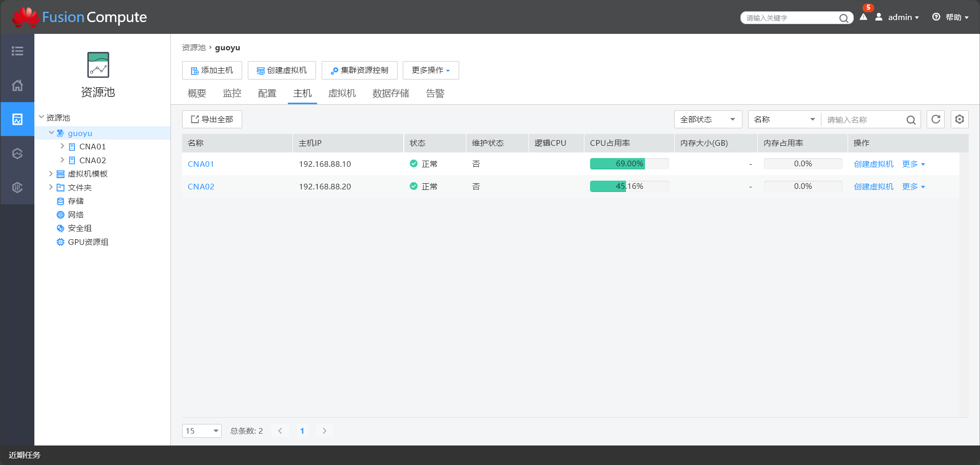Go to the Home icon in sidebar

click(17, 85)
